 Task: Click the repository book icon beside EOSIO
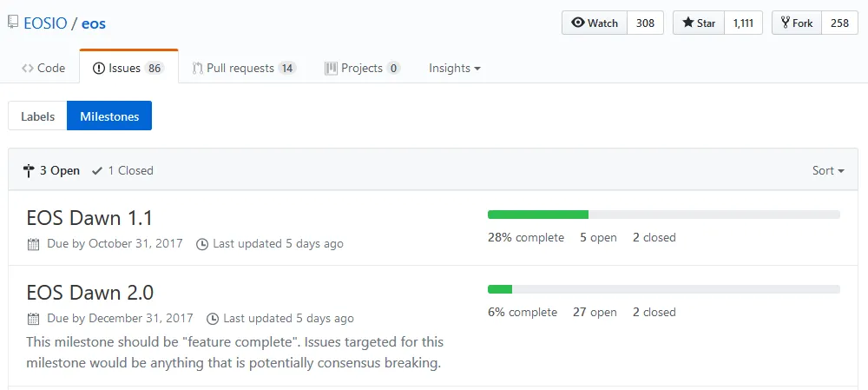13,23
